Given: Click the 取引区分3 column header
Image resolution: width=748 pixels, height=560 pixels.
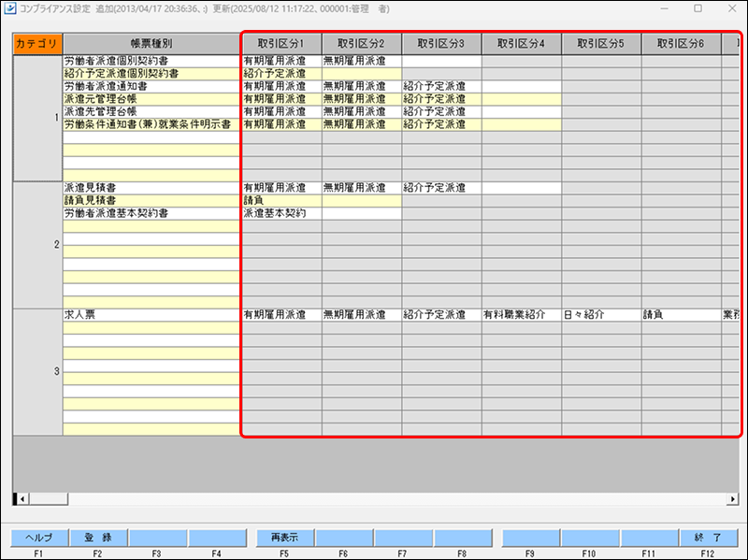Looking at the screenshot, I should click(441, 44).
